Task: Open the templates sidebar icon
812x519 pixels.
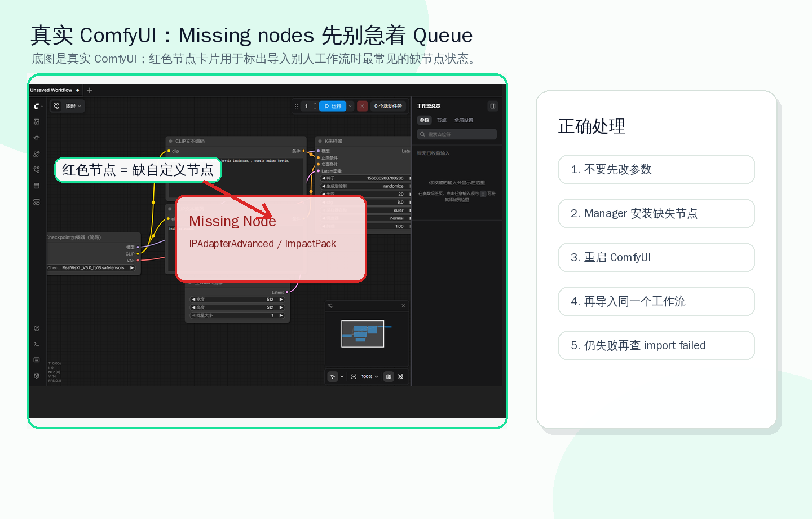Action: pos(37,186)
